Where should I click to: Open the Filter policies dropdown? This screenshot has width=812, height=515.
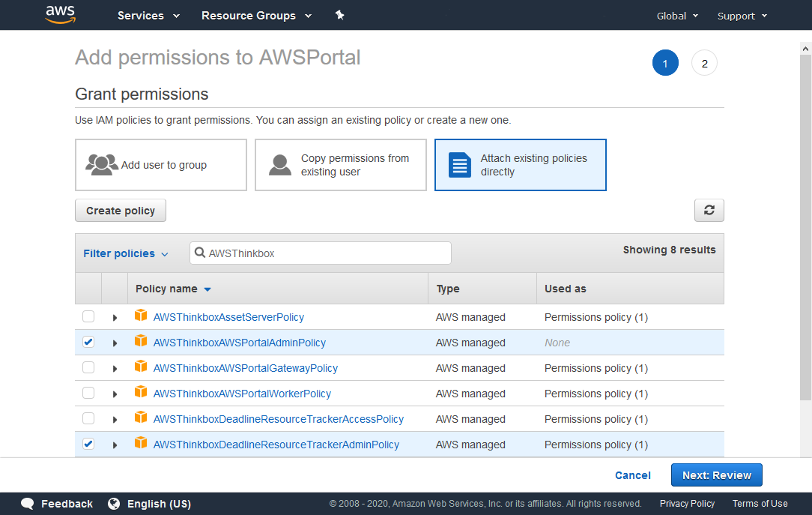[125, 253]
